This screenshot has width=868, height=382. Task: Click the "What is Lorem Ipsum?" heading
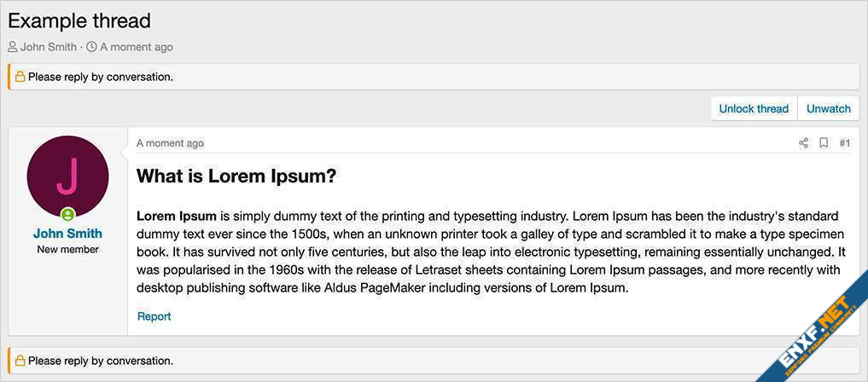[236, 177]
